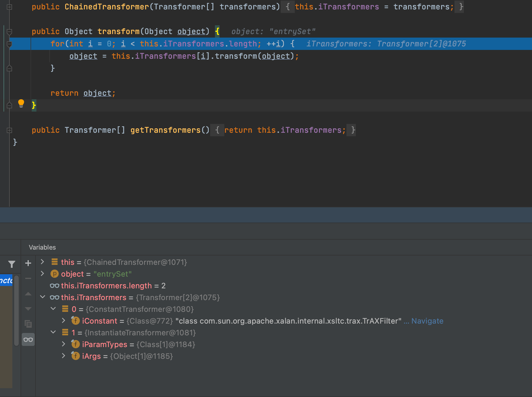
Task: Click the TrAXFilter class string value
Action: (288, 321)
